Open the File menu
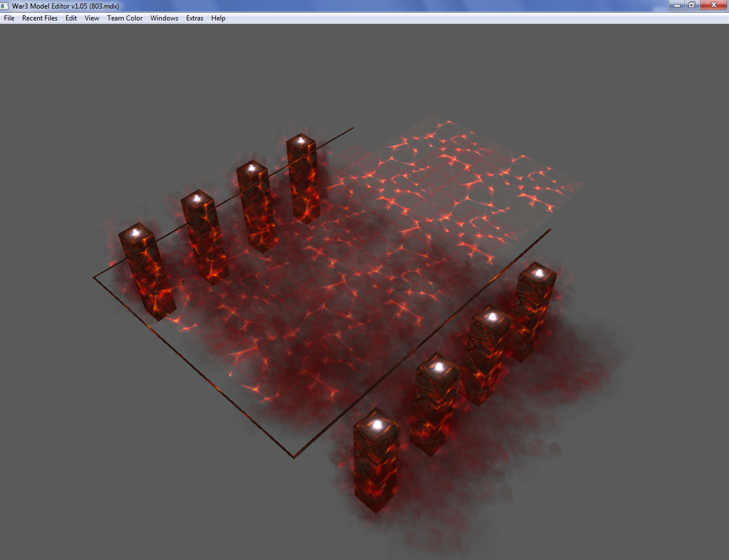The width and height of the screenshot is (729, 560). pyautogui.click(x=9, y=18)
